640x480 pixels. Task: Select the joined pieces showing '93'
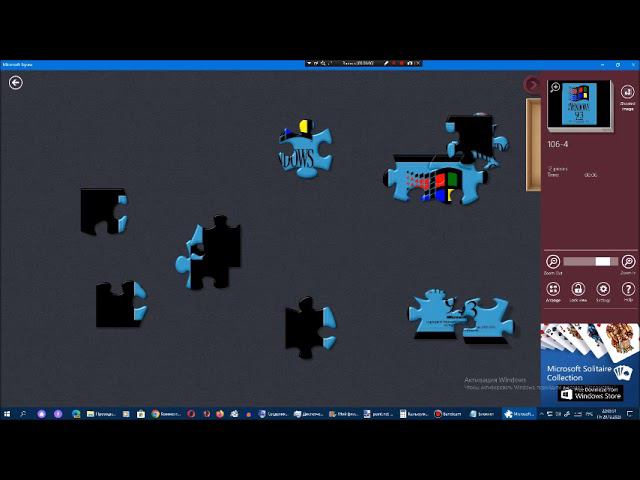(461, 316)
